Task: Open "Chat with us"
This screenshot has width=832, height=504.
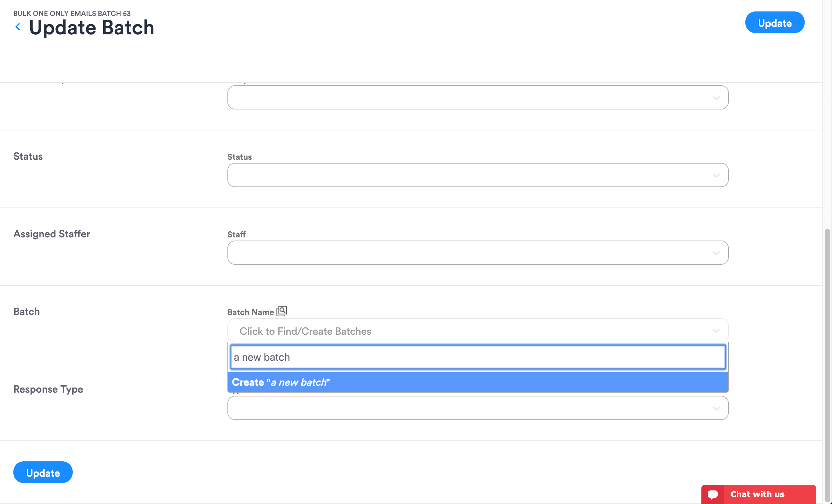Action: (757, 494)
